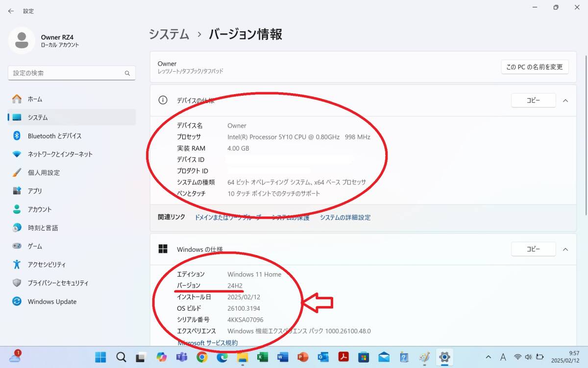The width and height of the screenshot is (588, 368).
Task: Open ドメインまたはワークグループ link
Action: click(x=228, y=217)
